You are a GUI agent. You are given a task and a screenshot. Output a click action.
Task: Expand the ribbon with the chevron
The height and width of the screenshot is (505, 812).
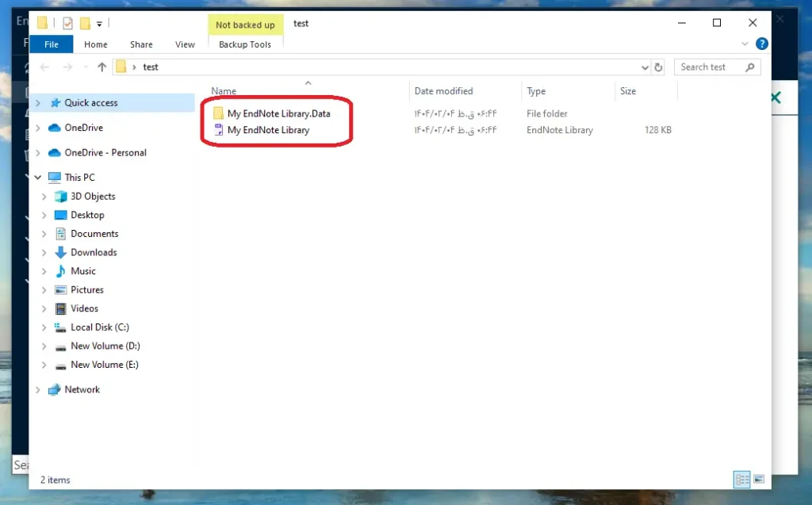[x=745, y=44]
